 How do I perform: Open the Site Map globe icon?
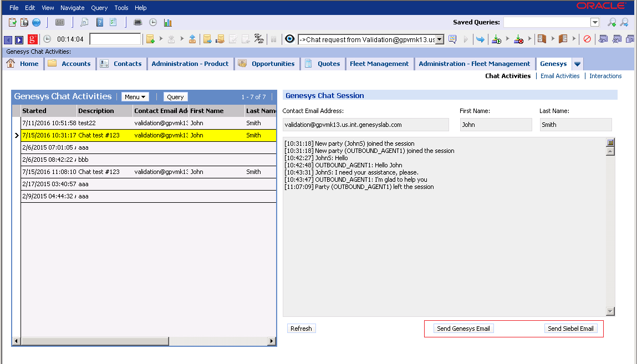coord(35,22)
